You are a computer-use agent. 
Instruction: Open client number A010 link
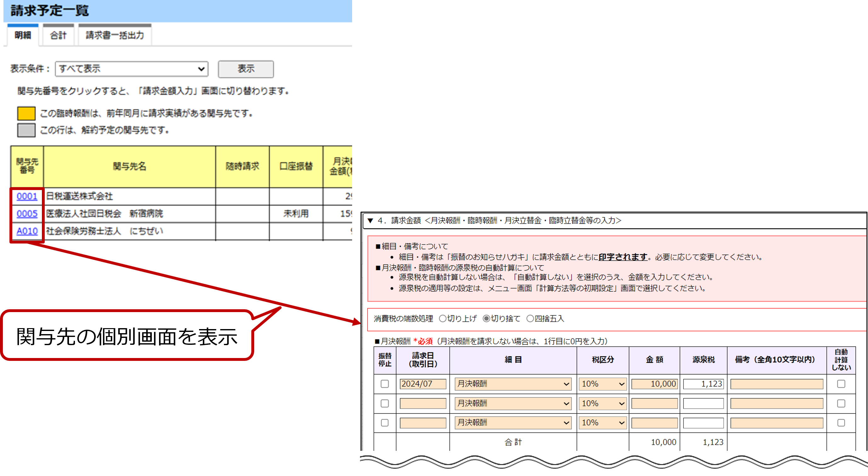27,231
